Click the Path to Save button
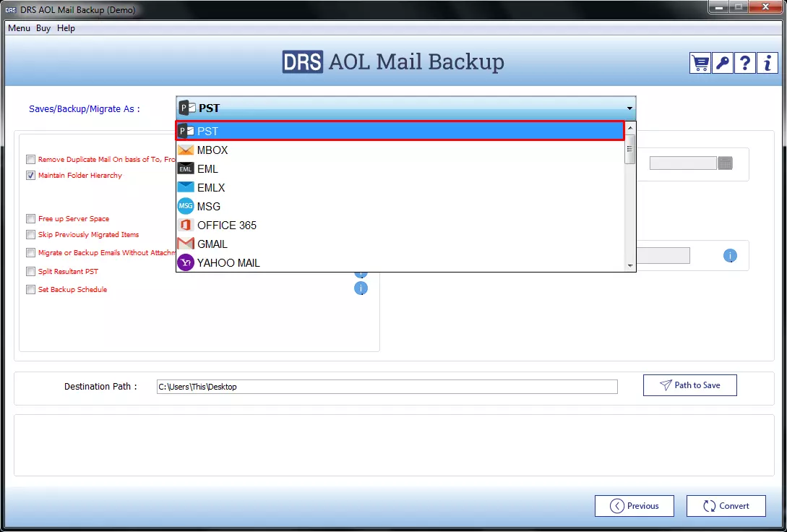This screenshot has height=532, width=787. pos(689,385)
